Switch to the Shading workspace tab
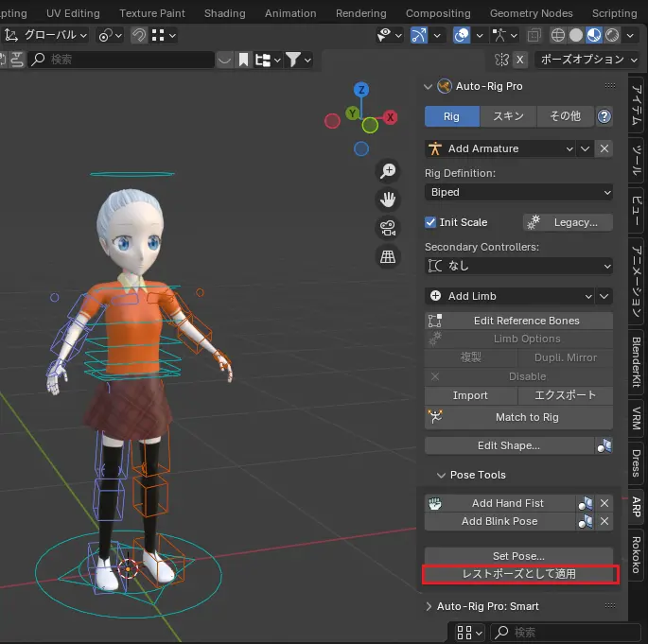This screenshot has width=648, height=644. pos(225,13)
